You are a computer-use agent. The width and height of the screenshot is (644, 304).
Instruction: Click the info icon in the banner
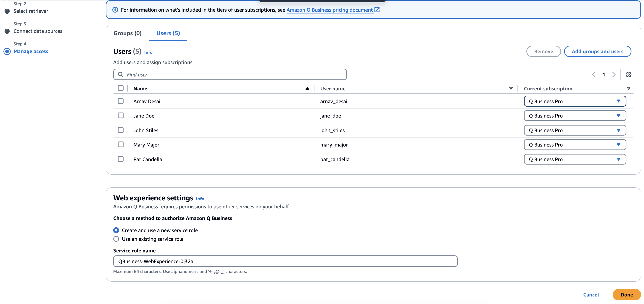(115, 10)
